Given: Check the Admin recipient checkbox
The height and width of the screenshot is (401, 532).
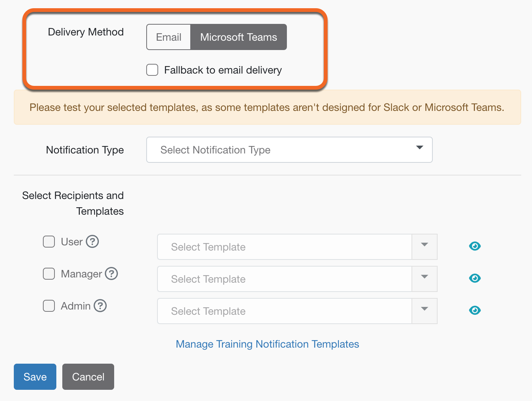Looking at the screenshot, I should 48,306.
